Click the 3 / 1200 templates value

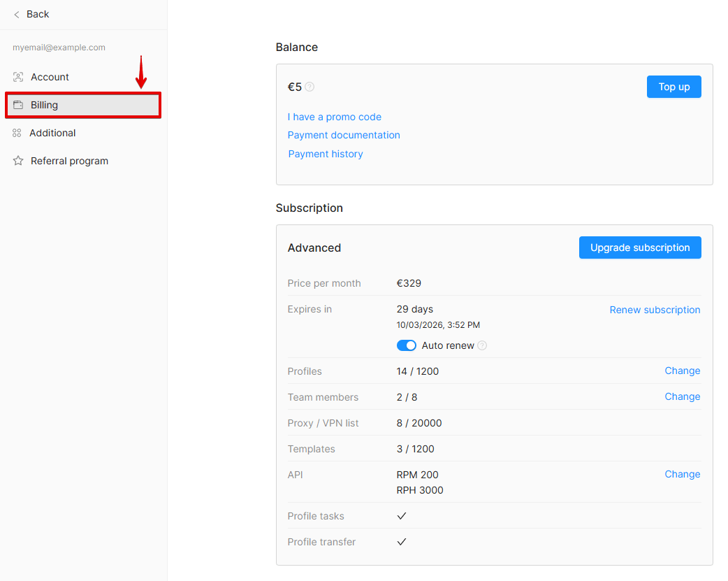[416, 449]
